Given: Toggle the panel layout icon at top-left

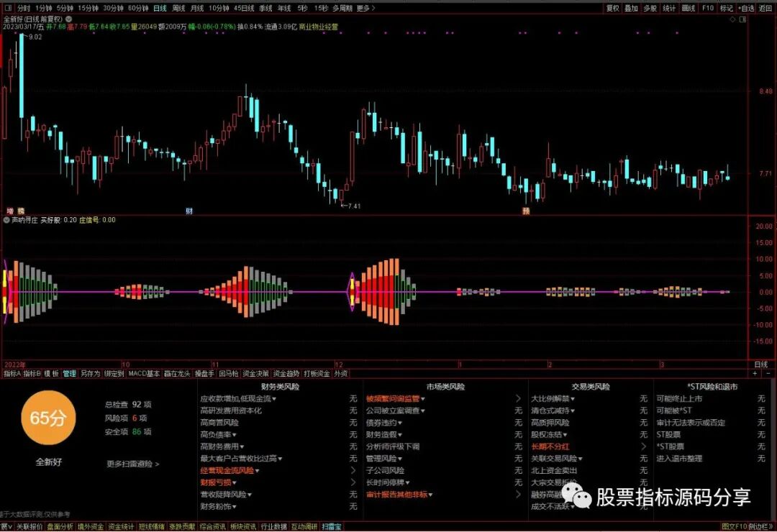Looking at the screenshot, I should (7, 8).
